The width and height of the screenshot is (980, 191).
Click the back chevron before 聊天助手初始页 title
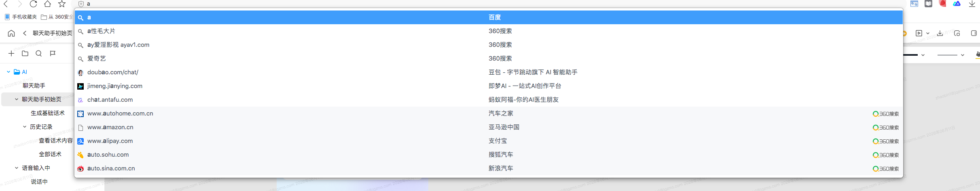coord(25,33)
